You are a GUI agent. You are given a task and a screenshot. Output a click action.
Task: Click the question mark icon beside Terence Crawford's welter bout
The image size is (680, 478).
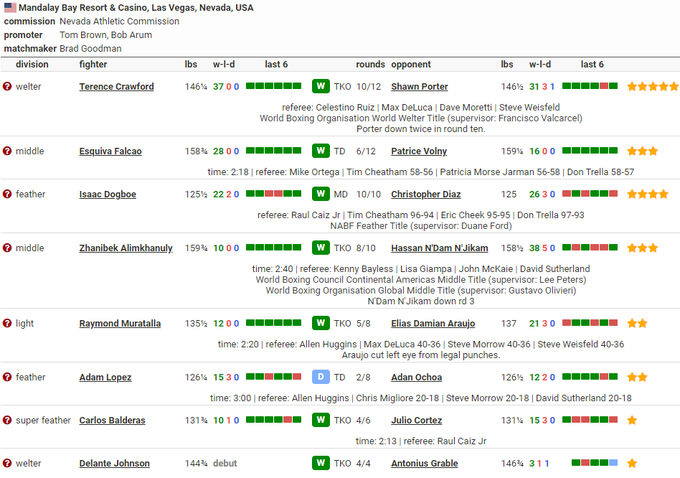8,87
